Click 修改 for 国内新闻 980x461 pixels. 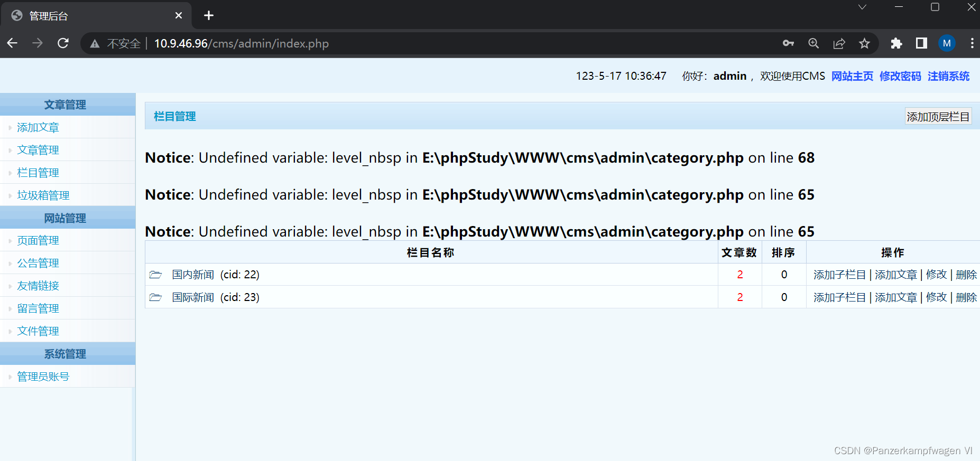937,275
